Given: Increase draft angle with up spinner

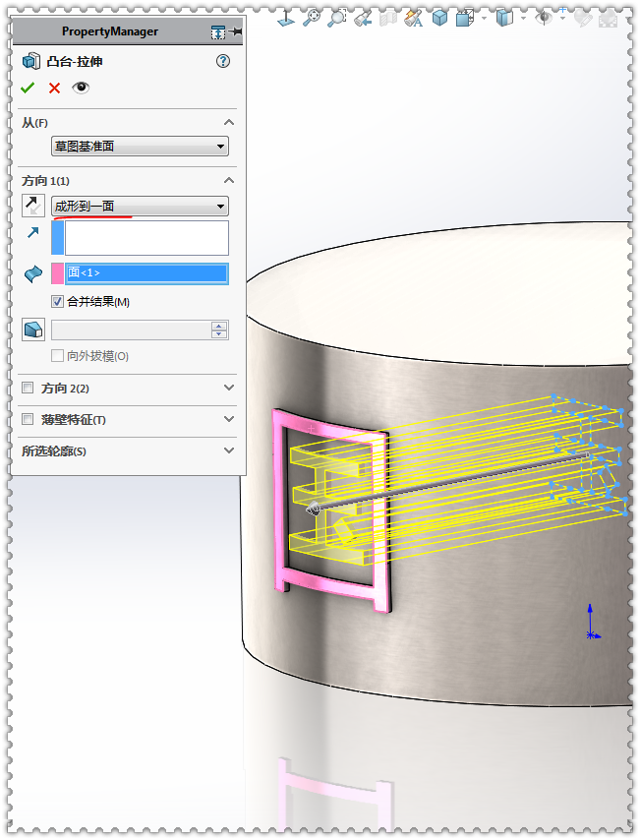Looking at the screenshot, I should click(219, 326).
